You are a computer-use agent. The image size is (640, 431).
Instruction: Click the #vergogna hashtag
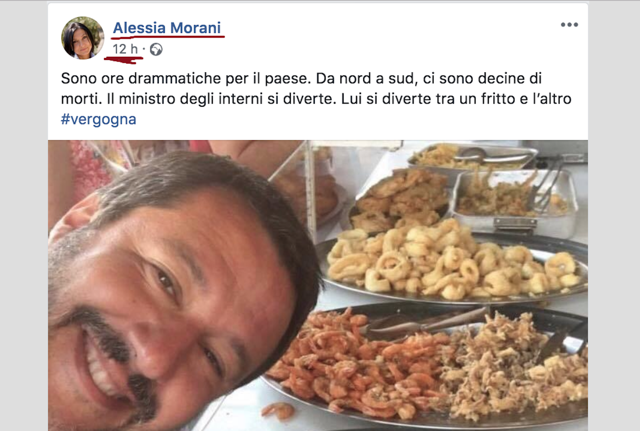[98, 119]
